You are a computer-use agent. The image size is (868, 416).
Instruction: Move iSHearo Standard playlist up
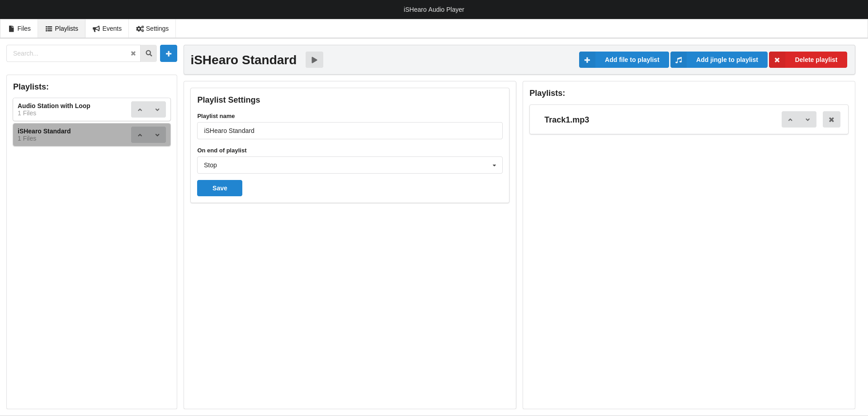click(x=140, y=135)
